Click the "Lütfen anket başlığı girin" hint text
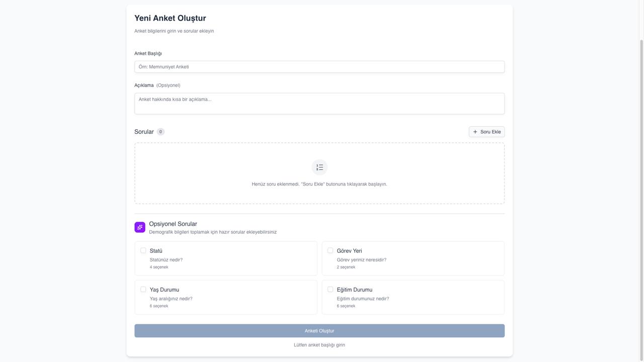644x362 pixels. point(319,345)
